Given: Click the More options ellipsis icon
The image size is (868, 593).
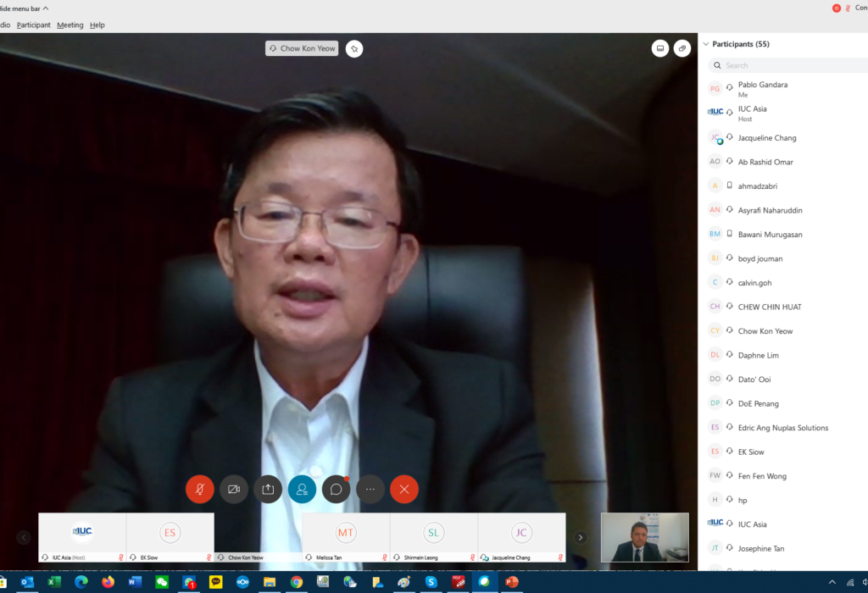Looking at the screenshot, I should pyautogui.click(x=370, y=489).
